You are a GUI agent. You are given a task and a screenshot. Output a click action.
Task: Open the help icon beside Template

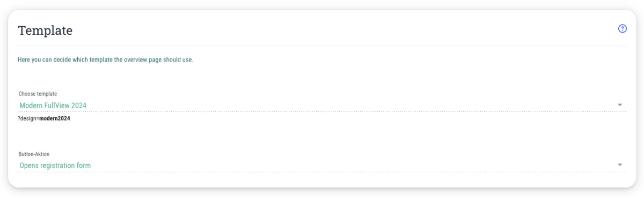pyautogui.click(x=623, y=29)
